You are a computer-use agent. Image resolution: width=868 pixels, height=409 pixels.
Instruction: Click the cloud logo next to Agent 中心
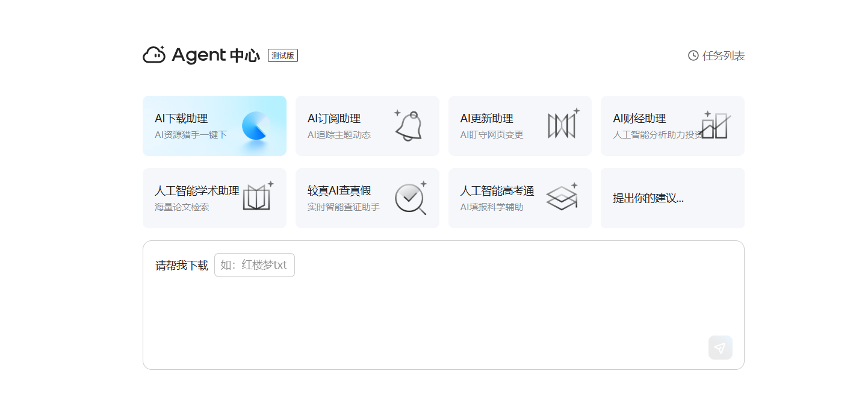pyautogui.click(x=154, y=55)
